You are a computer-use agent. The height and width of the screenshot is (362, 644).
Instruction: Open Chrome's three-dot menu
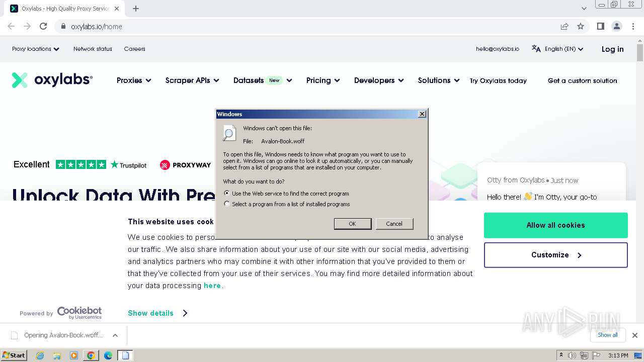click(633, 26)
